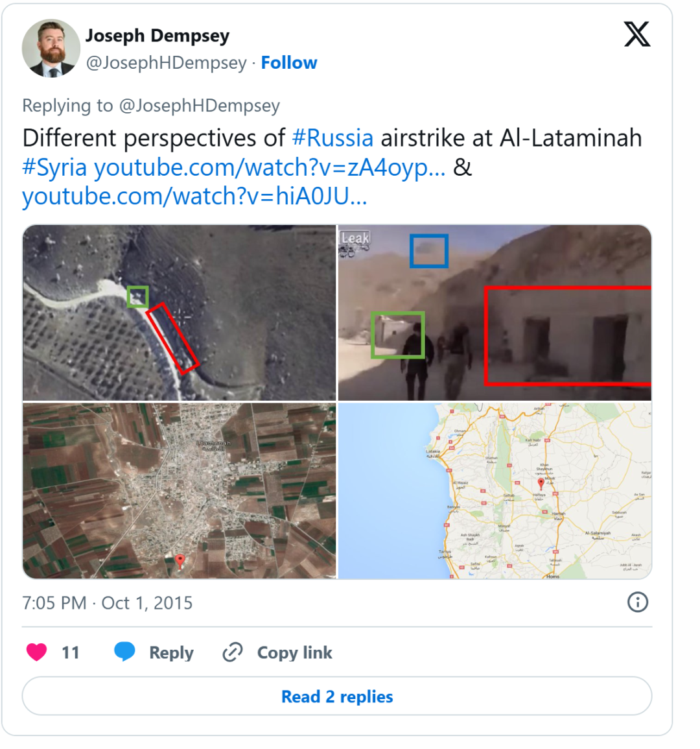
Task: Follow Joseph Dempsey
Action: (x=289, y=62)
